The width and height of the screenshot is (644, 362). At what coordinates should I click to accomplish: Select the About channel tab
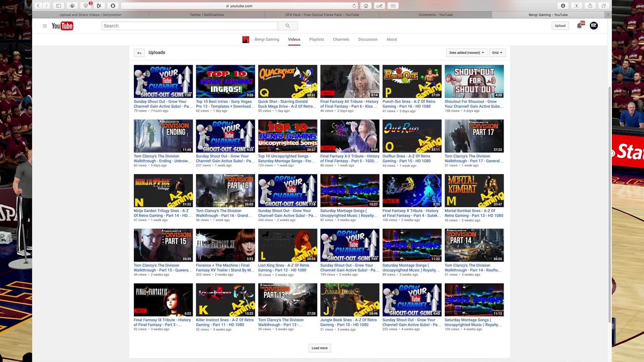(391, 39)
